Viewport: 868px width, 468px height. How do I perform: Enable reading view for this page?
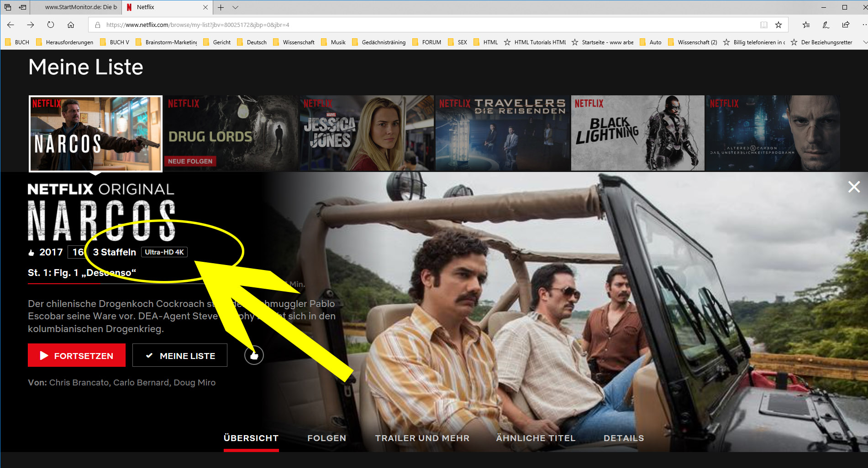tap(763, 25)
